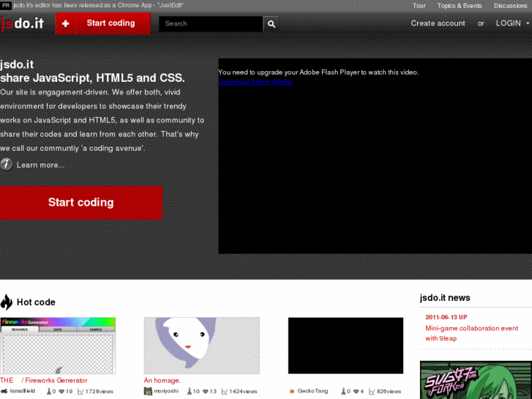Click inside the Search input field
The width and height of the screenshot is (532, 399).
[x=211, y=23]
